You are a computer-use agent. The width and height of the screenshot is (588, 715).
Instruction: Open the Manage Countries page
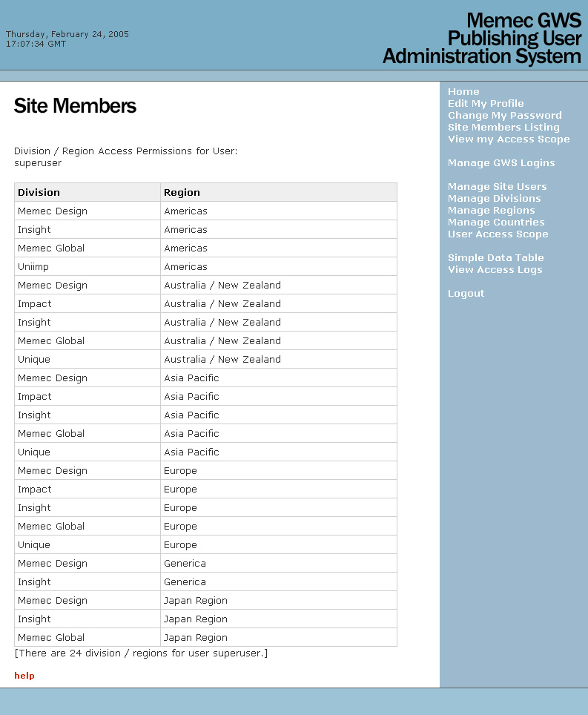coord(496,222)
